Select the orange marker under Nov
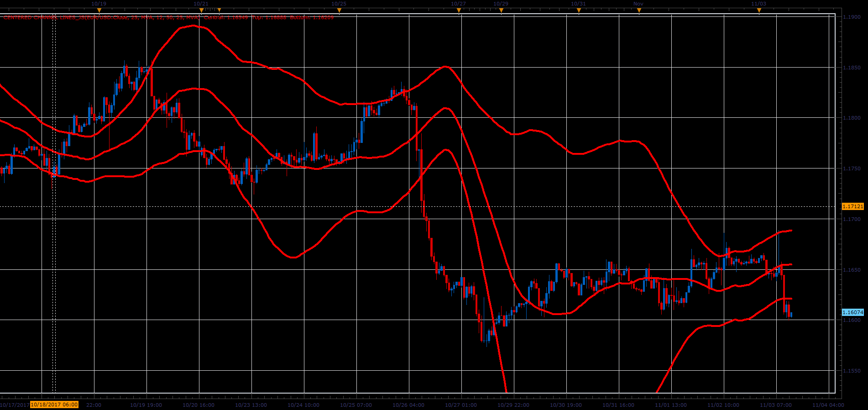The height and width of the screenshot is (410, 868). (638, 10)
